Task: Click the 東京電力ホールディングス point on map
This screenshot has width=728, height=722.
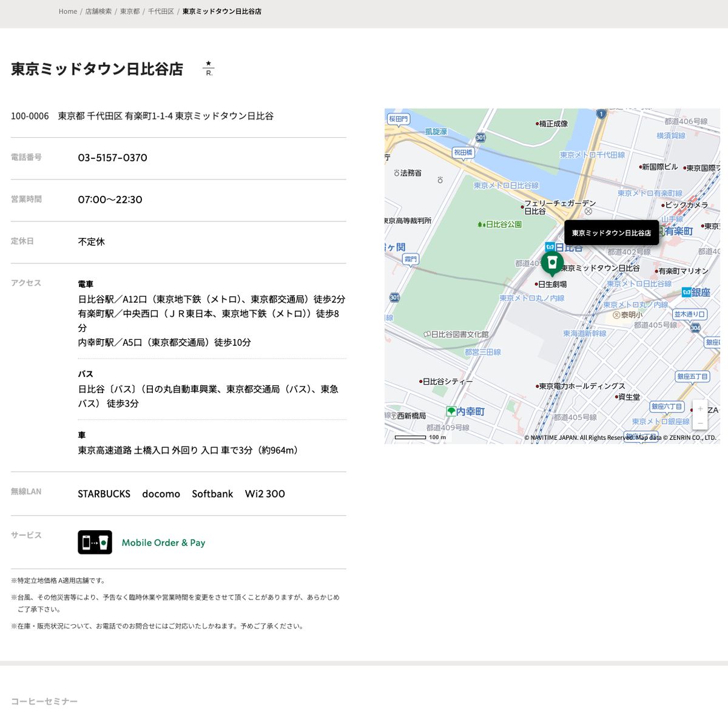Action: click(x=581, y=386)
